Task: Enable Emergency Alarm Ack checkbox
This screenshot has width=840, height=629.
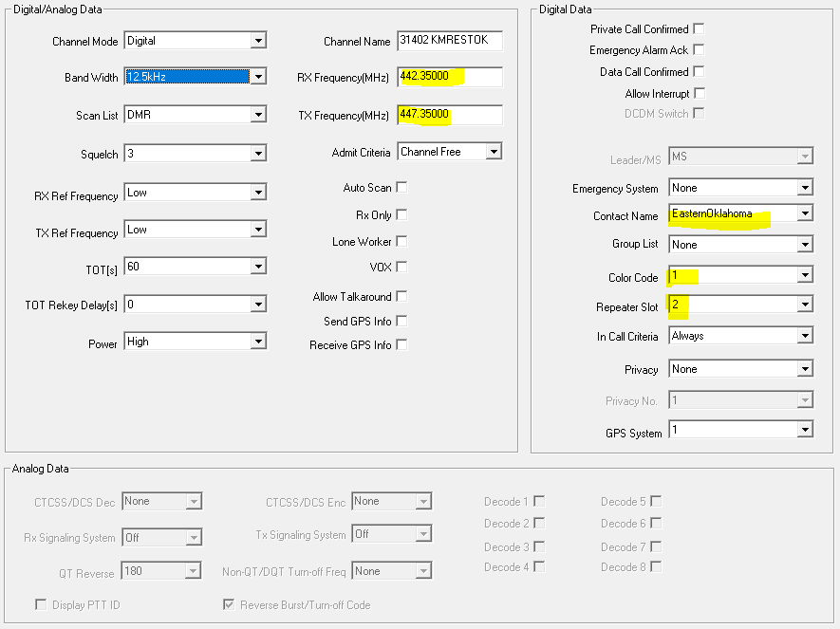Action: 700,49
